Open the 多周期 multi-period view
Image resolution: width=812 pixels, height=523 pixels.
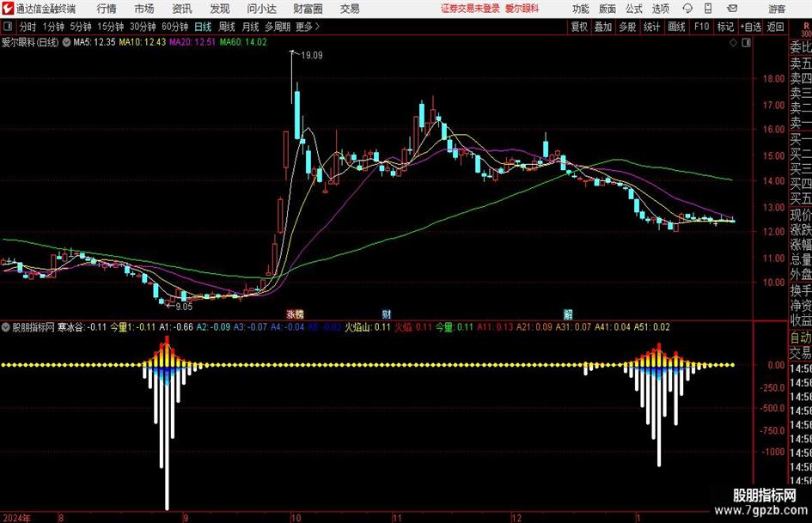(278, 27)
